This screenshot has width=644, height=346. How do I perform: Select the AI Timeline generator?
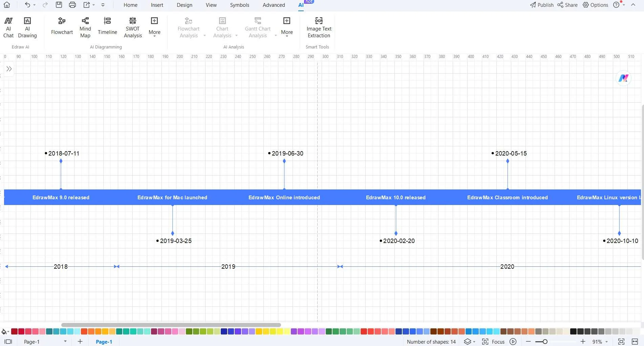pyautogui.click(x=107, y=26)
